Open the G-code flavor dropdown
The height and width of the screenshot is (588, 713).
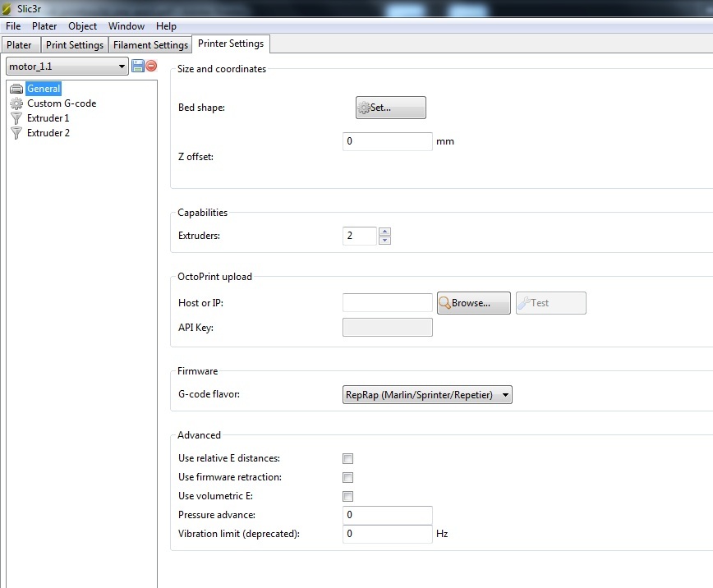427,395
